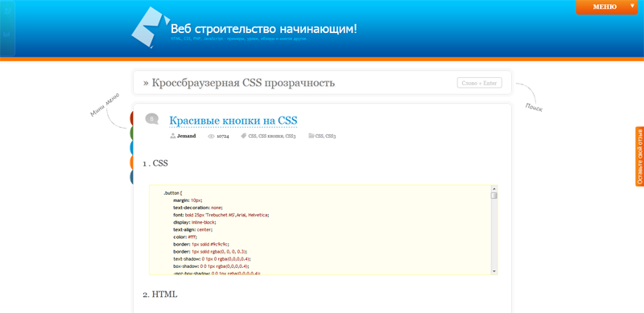Click the 1 . CSS heading
The height and width of the screenshot is (313, 644).
click(155, 163)
